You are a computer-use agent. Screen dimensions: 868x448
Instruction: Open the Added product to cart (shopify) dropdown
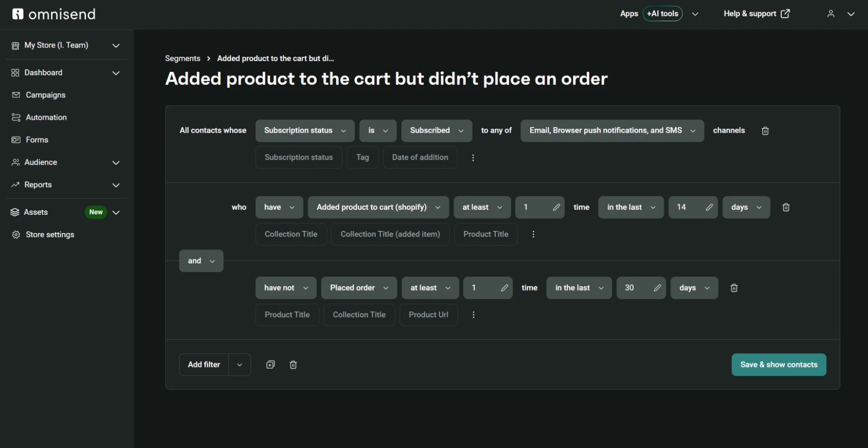(x=378, y=207)
